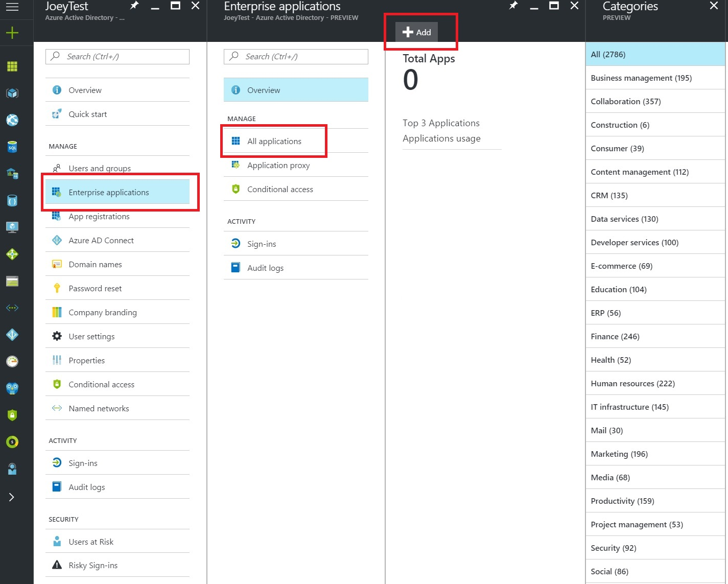Viewport: 728px width, 584px height.
Task: Open Overview in the JoeyTest blade
Action: (x=118, y=90)
